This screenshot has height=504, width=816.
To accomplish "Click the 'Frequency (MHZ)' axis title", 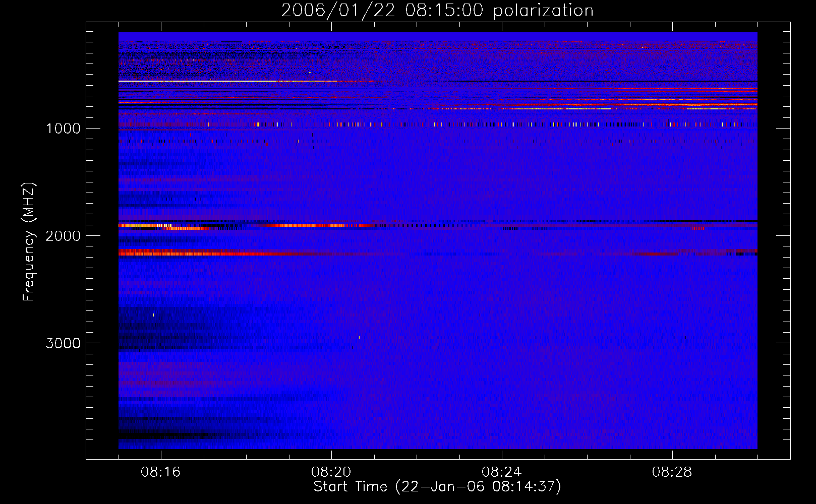I will point(29,242).
